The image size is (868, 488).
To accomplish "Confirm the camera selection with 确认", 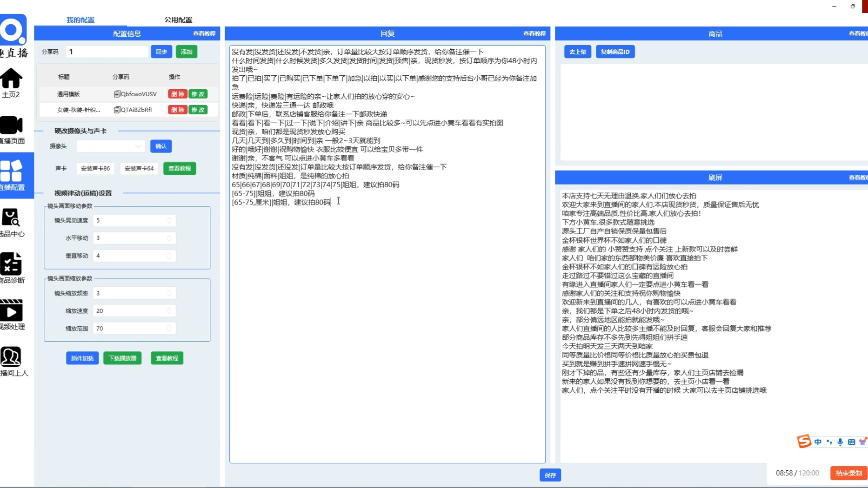I will (161, 146).
